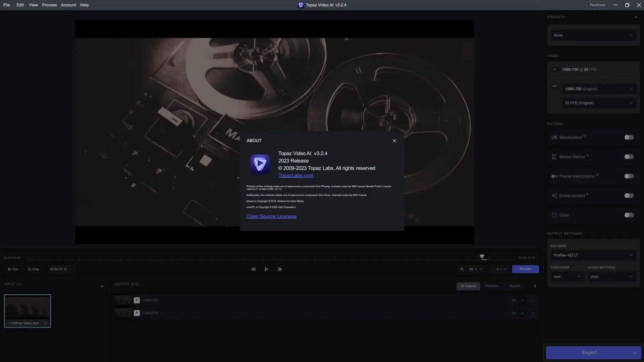Click the output sort order icon

tap(535, 286)
